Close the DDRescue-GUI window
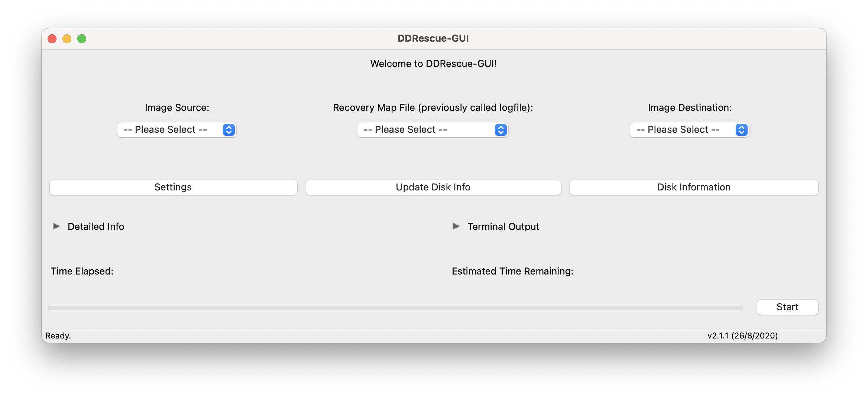 coord(52,39)
